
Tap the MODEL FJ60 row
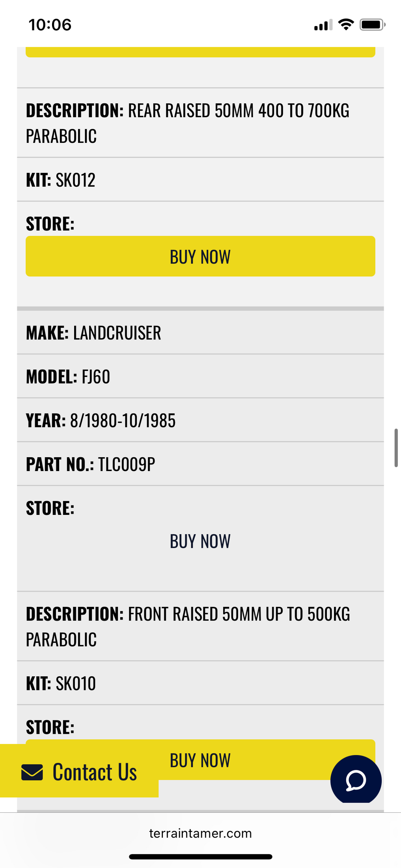[200, 376]
